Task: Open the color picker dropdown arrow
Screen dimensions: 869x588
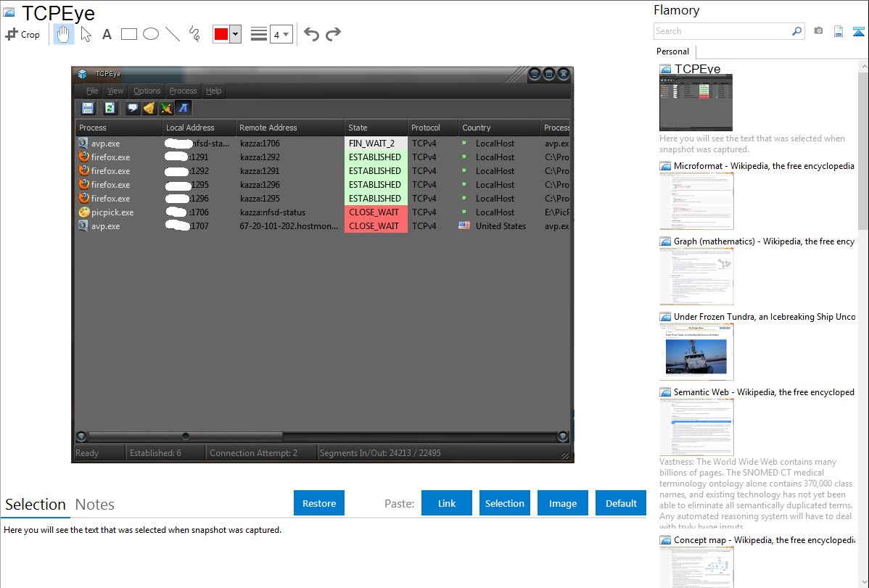Action: pyautogui.click(x=235, y=34)
